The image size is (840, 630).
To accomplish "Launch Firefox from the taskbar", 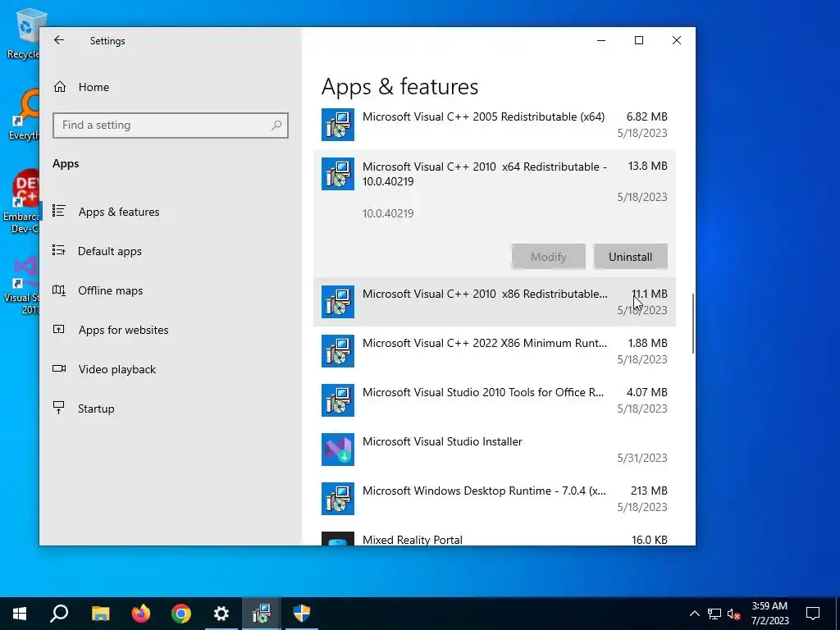I will tap(141, 614).
